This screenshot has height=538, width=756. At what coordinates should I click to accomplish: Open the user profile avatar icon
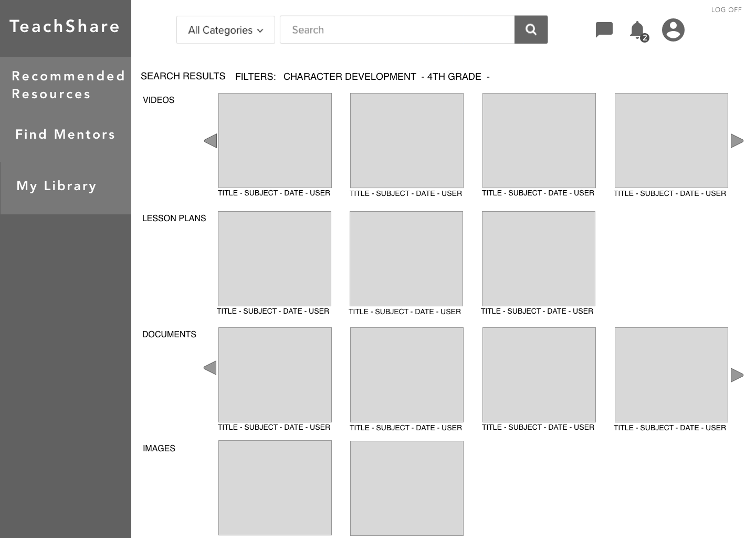[x=673, y=30]
